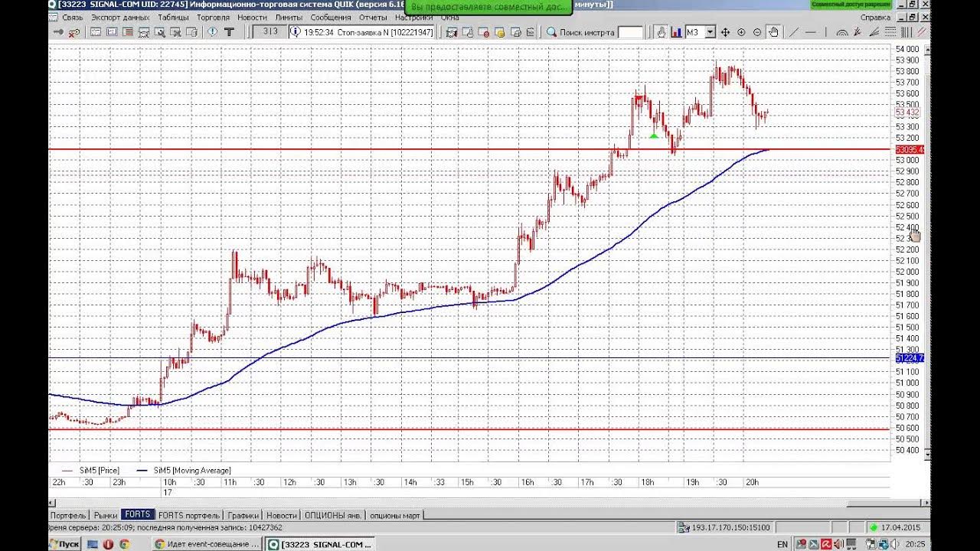
Task: Click the 53 432 current price label
Action: pos(907,112)
